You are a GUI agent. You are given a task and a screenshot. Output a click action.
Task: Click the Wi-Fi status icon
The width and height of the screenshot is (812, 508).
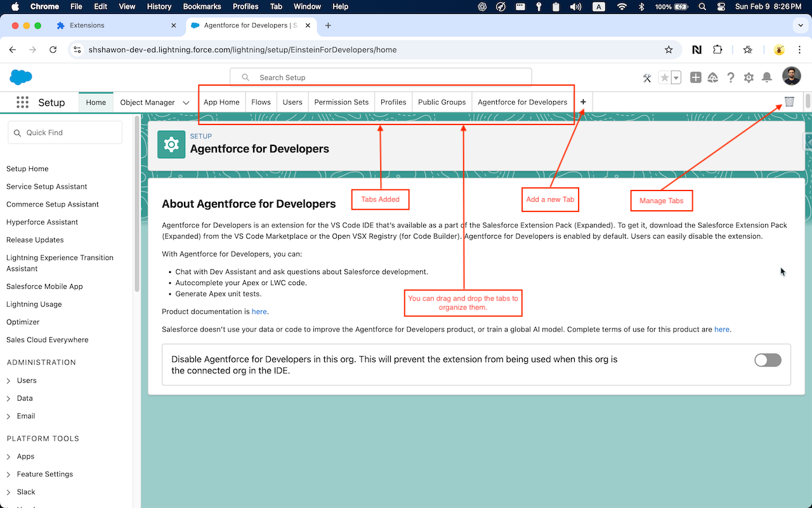[622, 6]
